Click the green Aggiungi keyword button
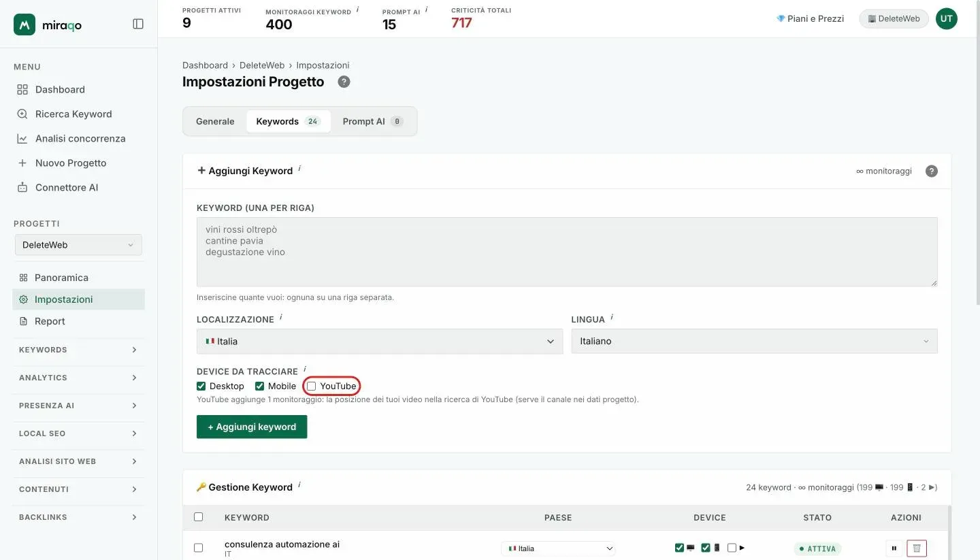This screenshot has width=980, height=560. pyautogui.click(x=252, y=427)
